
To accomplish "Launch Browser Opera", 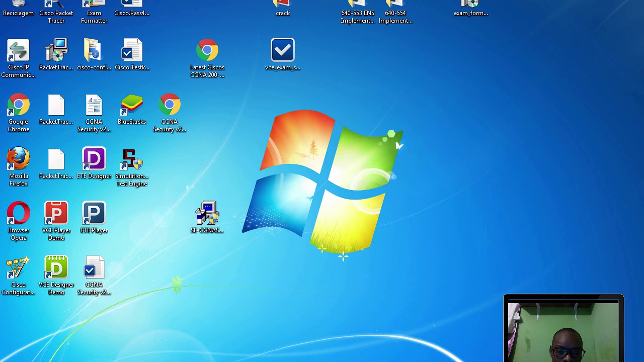I will pyautogui.click(x=19, y=221).
